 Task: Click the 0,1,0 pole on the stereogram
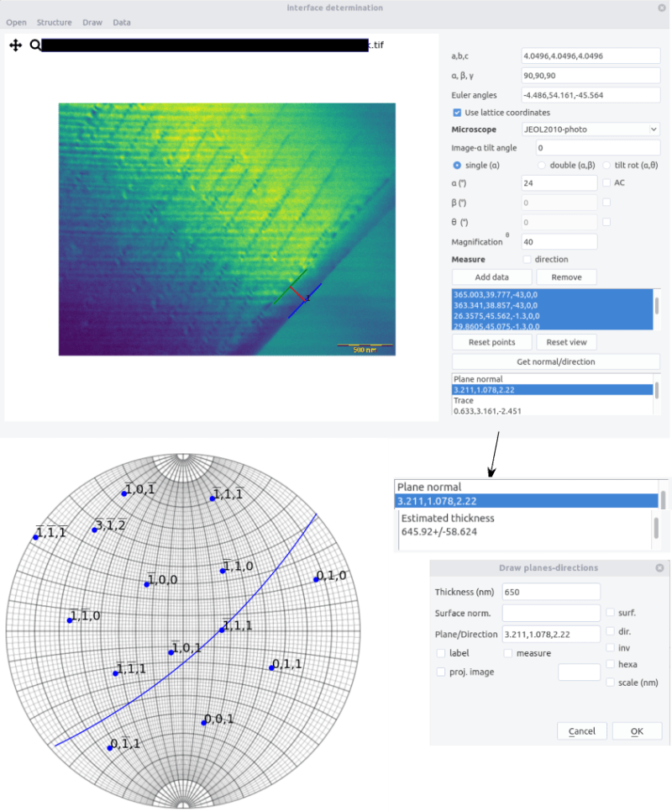coord(316,579)
